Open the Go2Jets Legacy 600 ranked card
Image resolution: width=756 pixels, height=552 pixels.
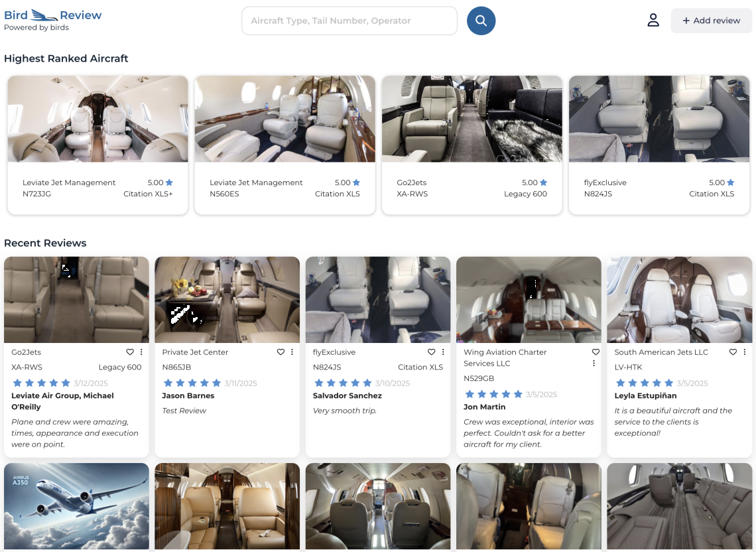click(x=472, y=145)
